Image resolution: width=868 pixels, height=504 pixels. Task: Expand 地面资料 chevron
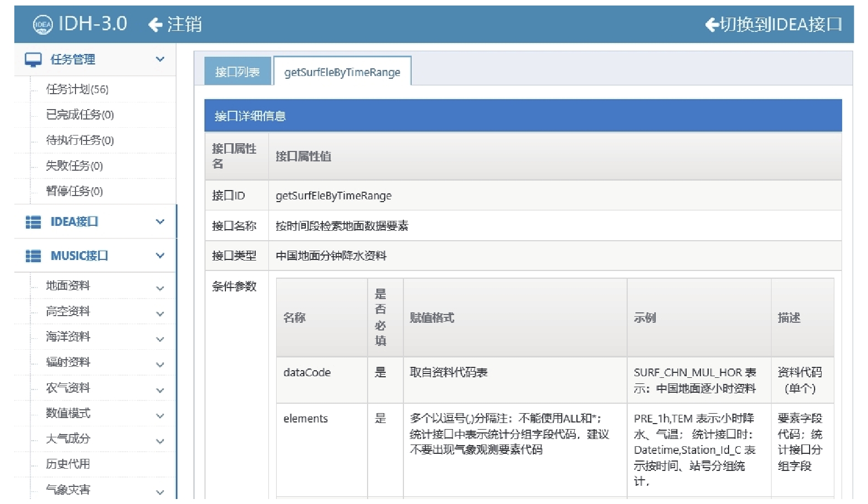(160, 288)
